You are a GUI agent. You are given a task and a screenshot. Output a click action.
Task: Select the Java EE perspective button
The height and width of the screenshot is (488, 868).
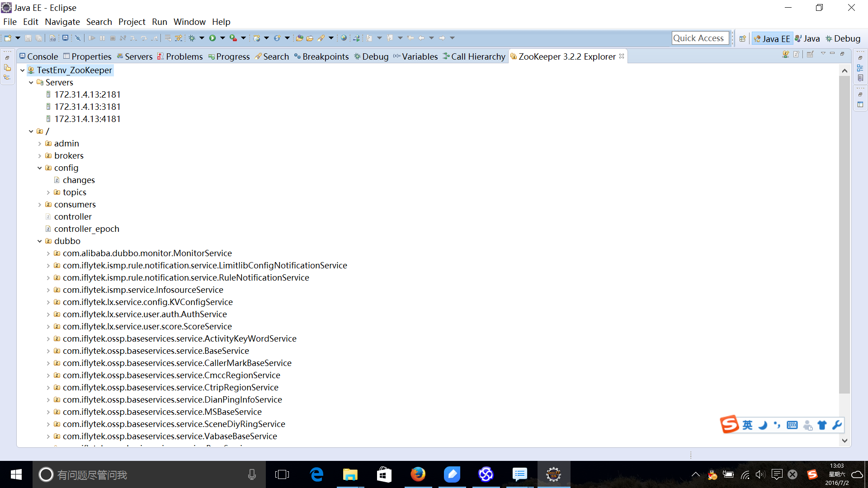click(772, 38)
